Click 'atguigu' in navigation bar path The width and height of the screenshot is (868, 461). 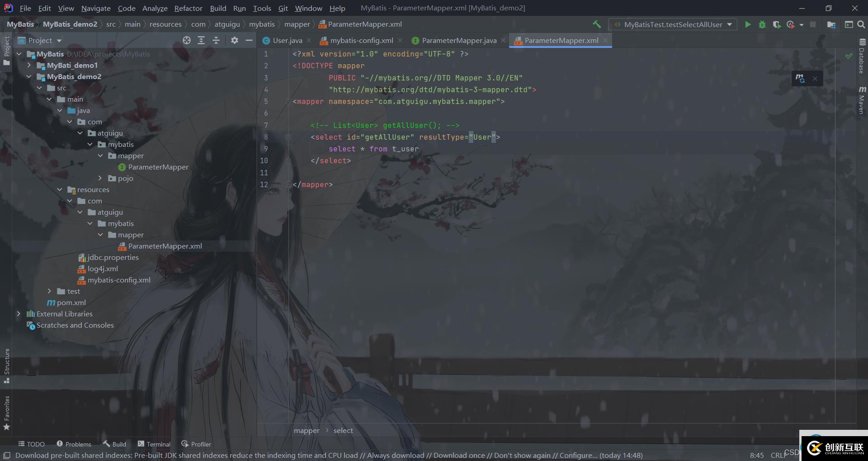(x=227, y=24)
